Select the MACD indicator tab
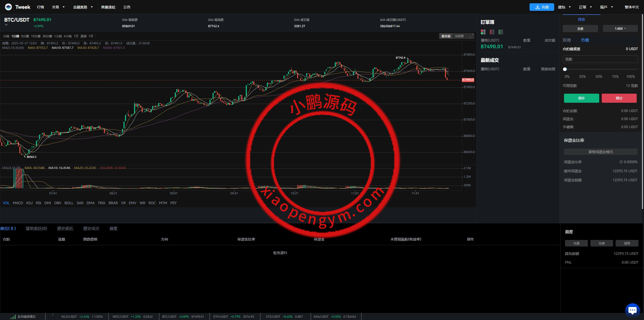 (18, 203)
